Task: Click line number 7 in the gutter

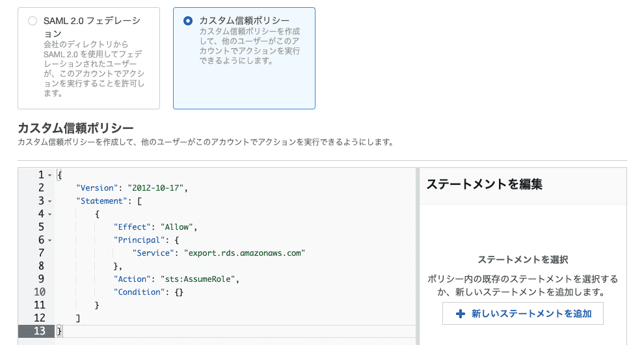Action: (x=42, y=253)
